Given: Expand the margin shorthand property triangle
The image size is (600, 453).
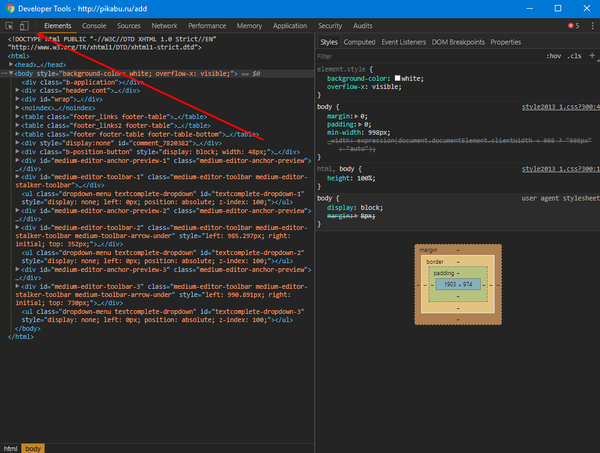Looking at the screenshot, I should coord(356,115).
